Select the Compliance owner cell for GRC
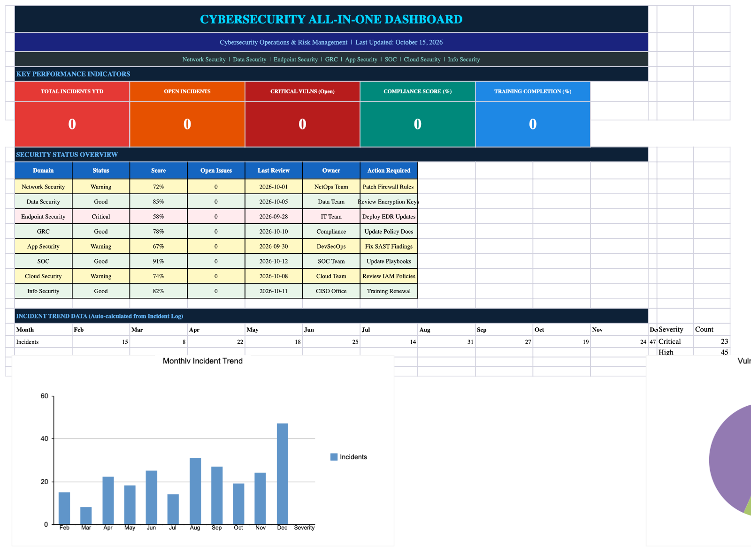 [x=331, y=232]
